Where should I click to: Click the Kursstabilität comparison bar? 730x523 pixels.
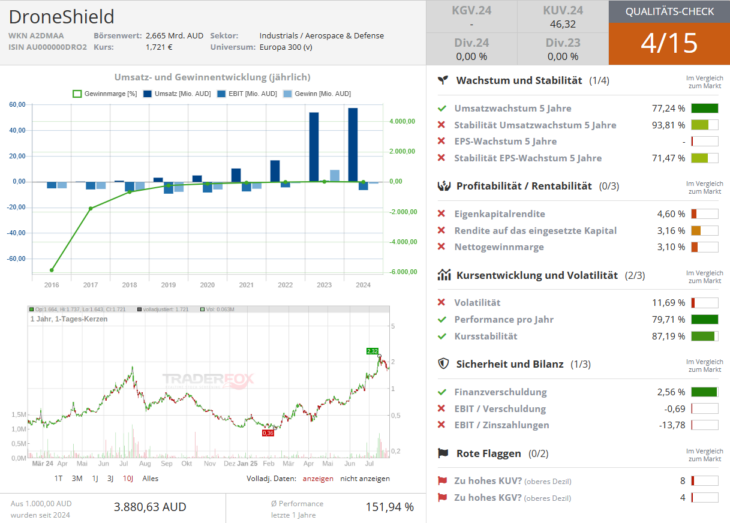coord(704,336)
